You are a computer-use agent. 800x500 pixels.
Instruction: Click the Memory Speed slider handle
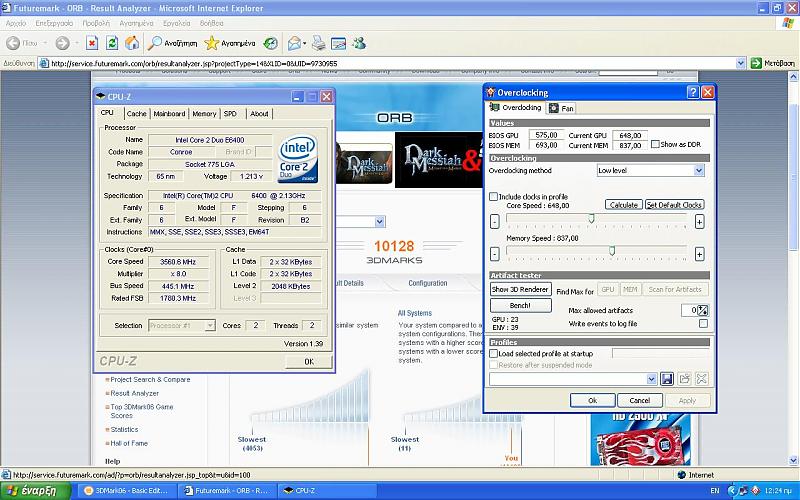click(612, 251)
